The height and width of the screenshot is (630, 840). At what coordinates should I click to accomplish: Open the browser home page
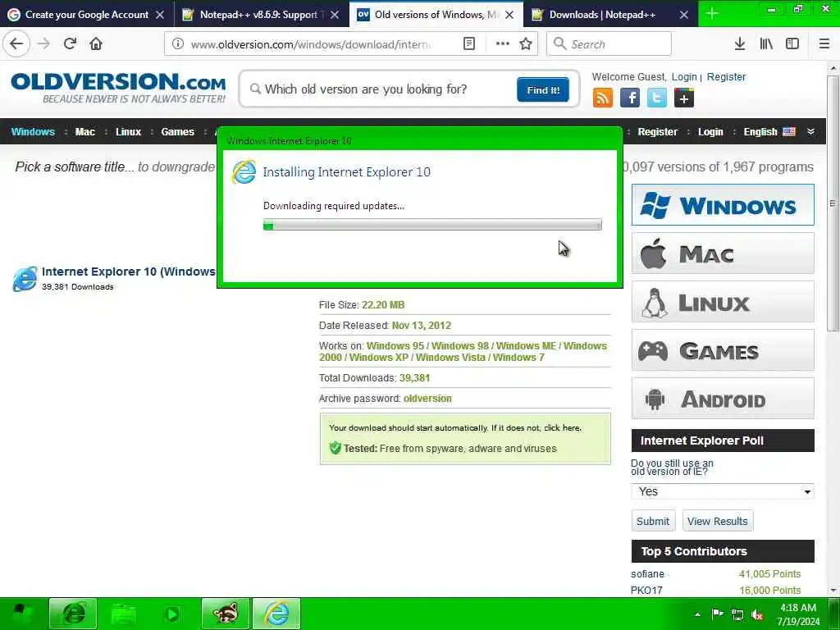tap(96, 43)
